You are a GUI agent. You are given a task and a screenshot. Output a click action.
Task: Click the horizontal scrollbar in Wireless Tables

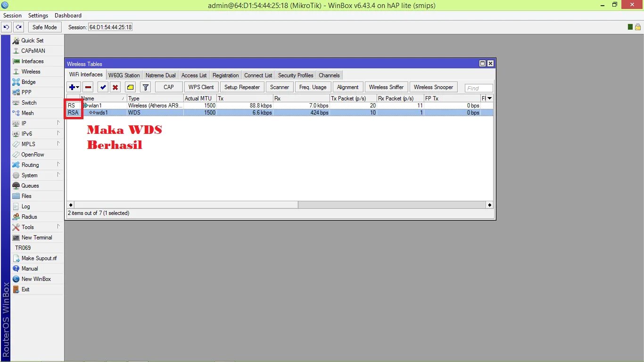coord(186,205)
